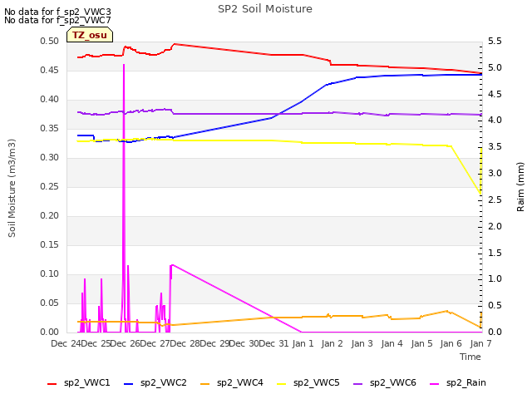Viewport: 532px width, 399px height.
Task: Click the Raim (mm) right axis label
Action: coord(520,187)
